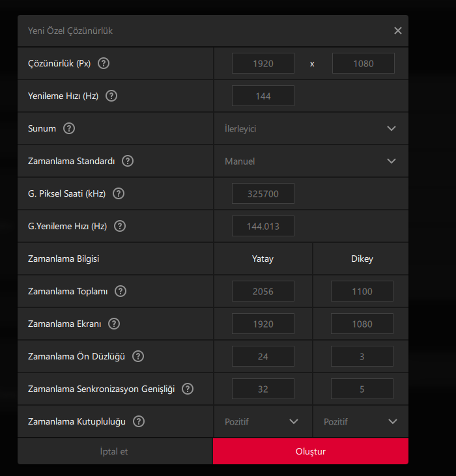Cancel with the İptal et button

tap(115, 451)
